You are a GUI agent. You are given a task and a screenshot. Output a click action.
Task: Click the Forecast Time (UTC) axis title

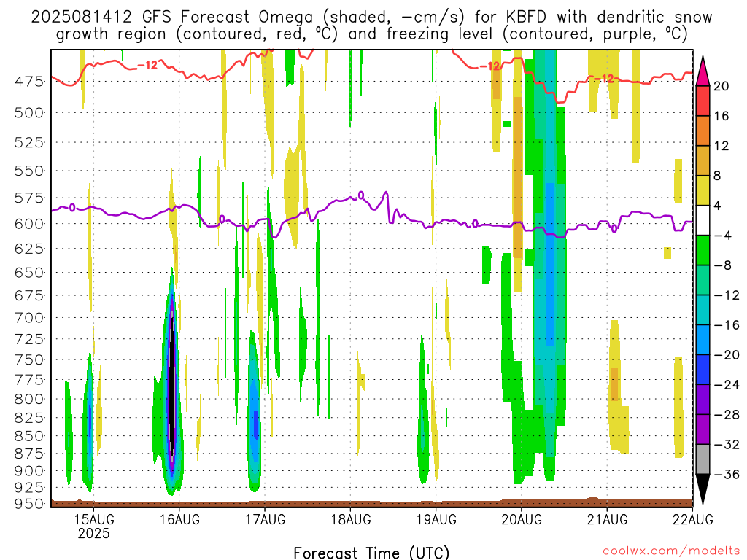pos(371,553)
